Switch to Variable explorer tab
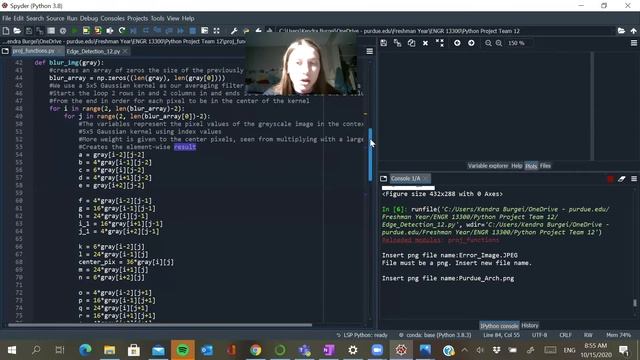The image size is (640, 360). coord(488,166)
